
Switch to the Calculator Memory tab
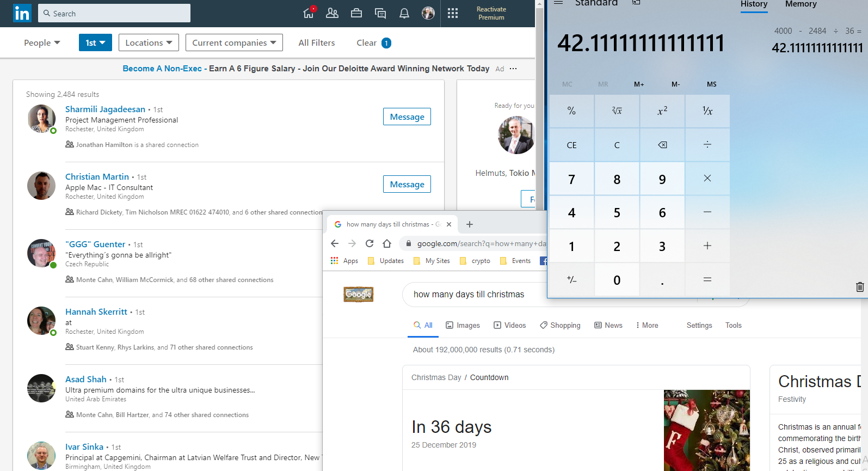801,4
